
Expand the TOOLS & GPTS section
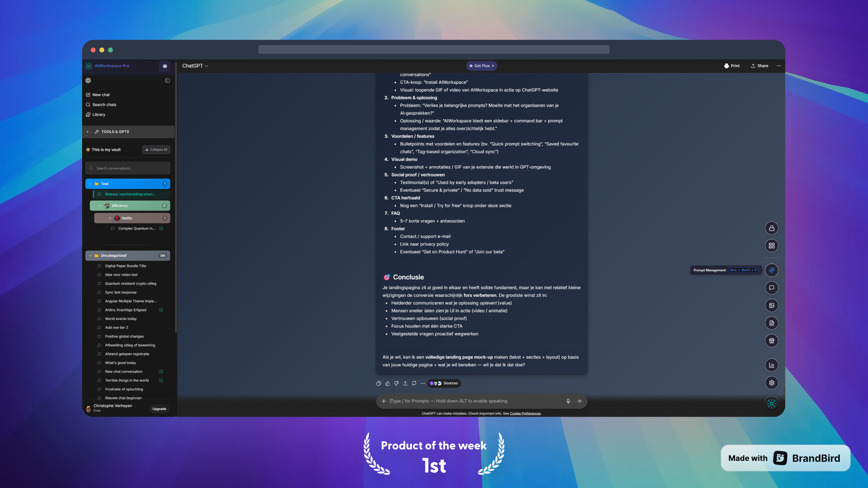click(88, 132)
